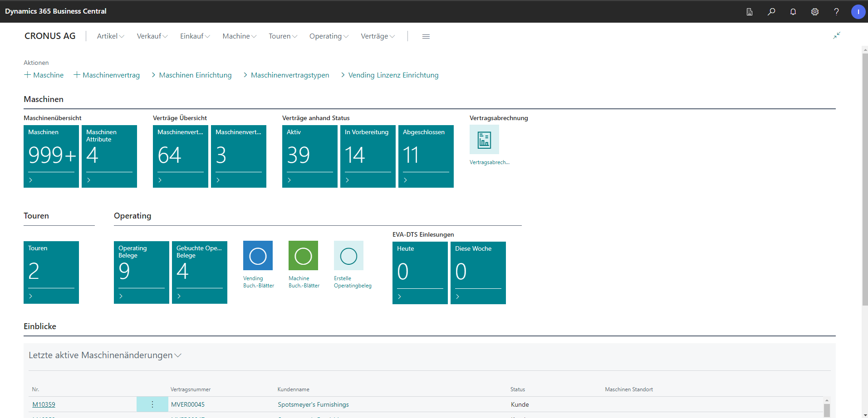Click the collapse page arrows icon
The height and width of the screenshot is (418, 868).
836,35
